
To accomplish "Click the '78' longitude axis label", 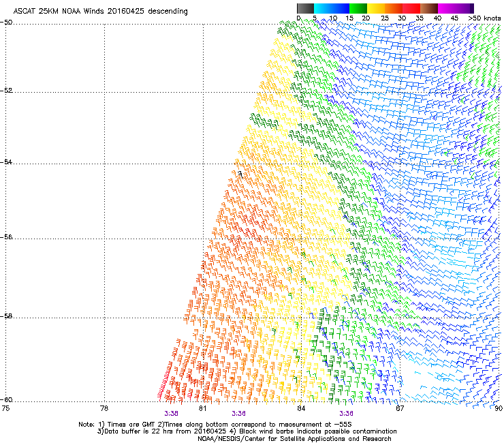I will tap(104, 408).
